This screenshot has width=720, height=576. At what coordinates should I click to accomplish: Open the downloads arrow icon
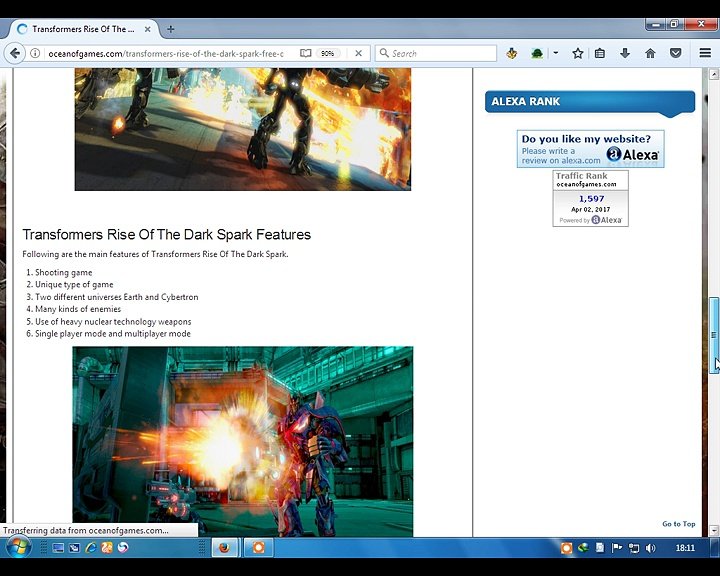[x=625, y=53]
